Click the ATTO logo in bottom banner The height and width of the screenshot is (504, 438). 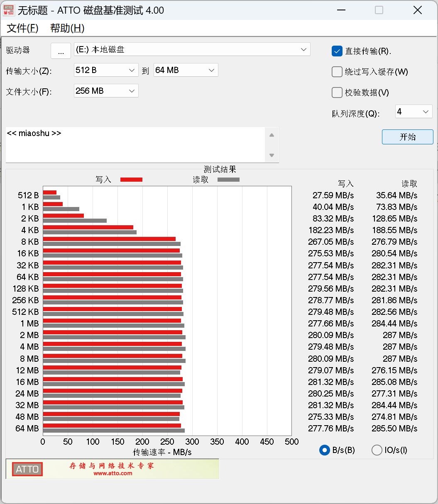(x=27, y=469)
